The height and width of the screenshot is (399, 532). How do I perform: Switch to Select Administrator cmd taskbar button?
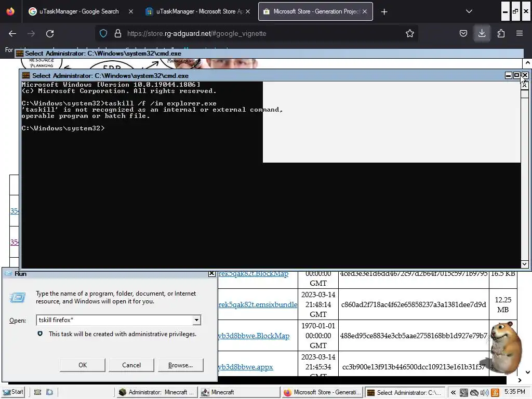(405, 392)
